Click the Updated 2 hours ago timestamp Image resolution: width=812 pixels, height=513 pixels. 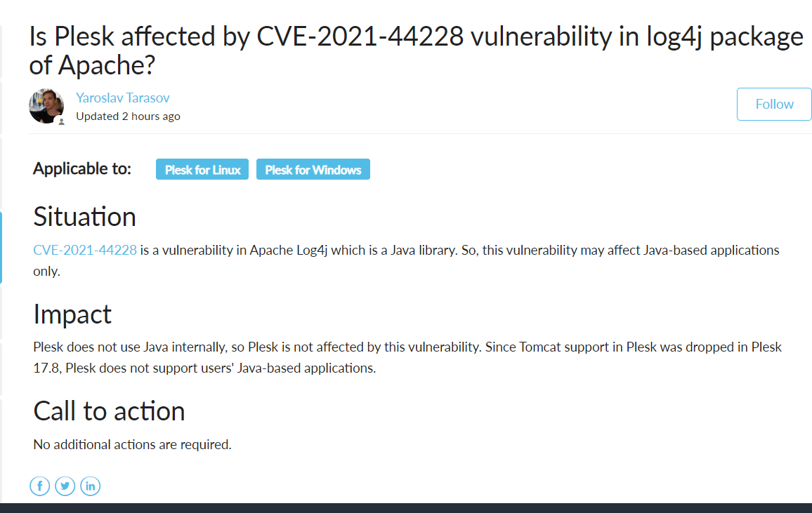click(x=128, y=116)
